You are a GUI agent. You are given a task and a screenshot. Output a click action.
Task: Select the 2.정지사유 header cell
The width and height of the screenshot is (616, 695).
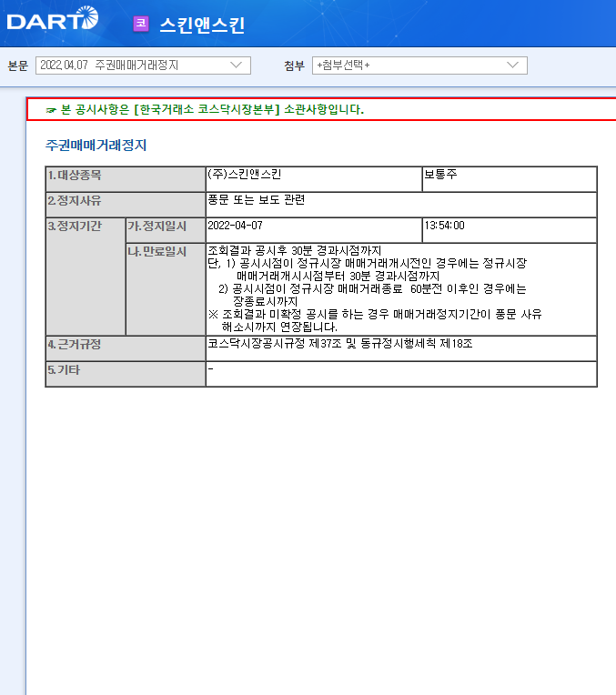[x=126, y=205]
